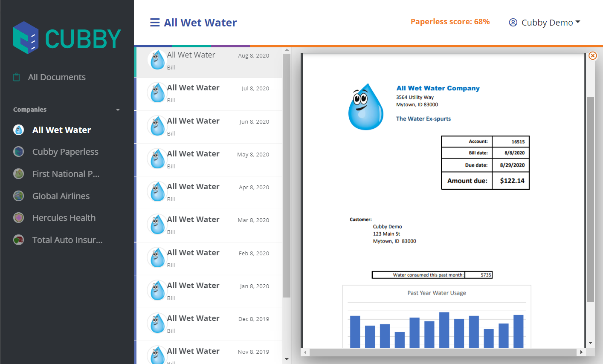Viewport: 603px width, 364px height.
Task: Open the bill dated May 8, 2020
Action: [x=209, y=160]
